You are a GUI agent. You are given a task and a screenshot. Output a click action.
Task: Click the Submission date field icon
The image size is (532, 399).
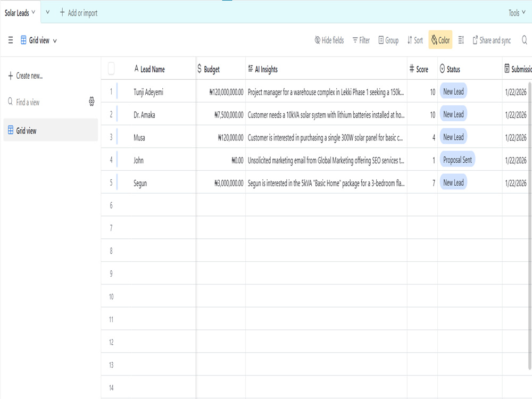(507, 69)
